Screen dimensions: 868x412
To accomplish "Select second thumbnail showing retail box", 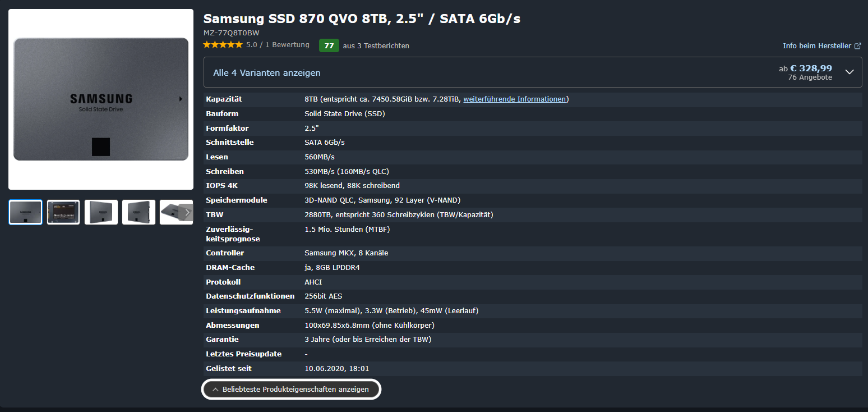I will (63, 212).
